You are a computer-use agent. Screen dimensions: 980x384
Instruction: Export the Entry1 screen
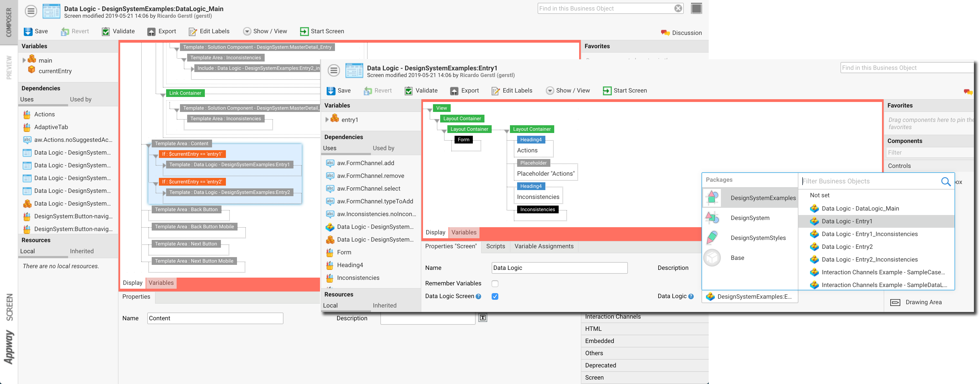click(465, 91)
